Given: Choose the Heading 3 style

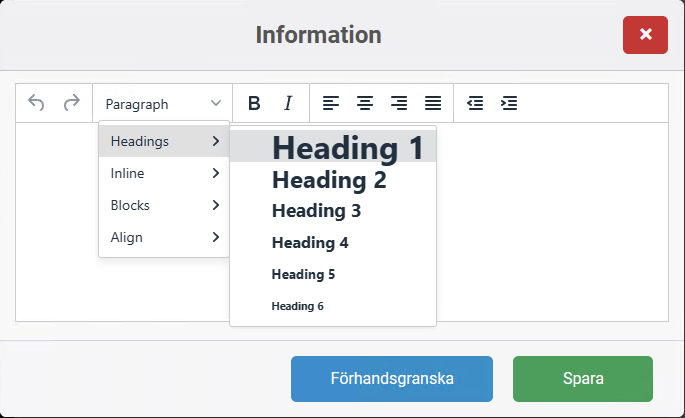Looking at the screenshot, I should [316, 211].
